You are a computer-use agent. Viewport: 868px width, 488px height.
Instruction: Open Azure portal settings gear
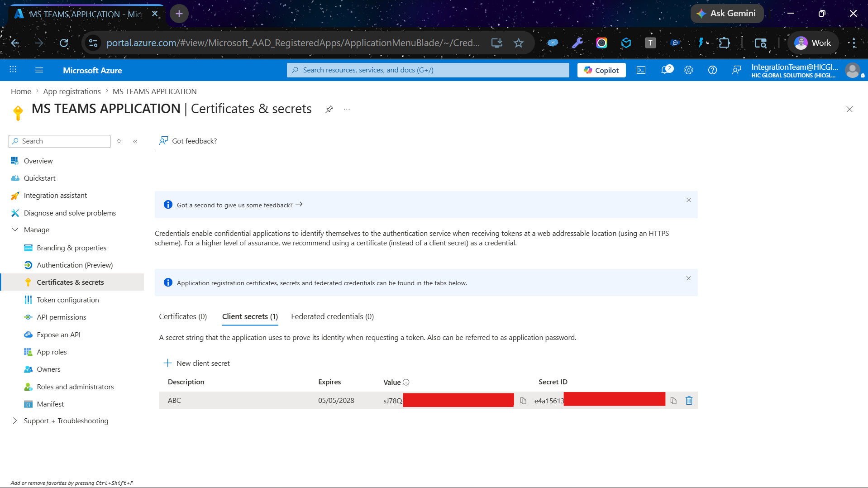688,70
